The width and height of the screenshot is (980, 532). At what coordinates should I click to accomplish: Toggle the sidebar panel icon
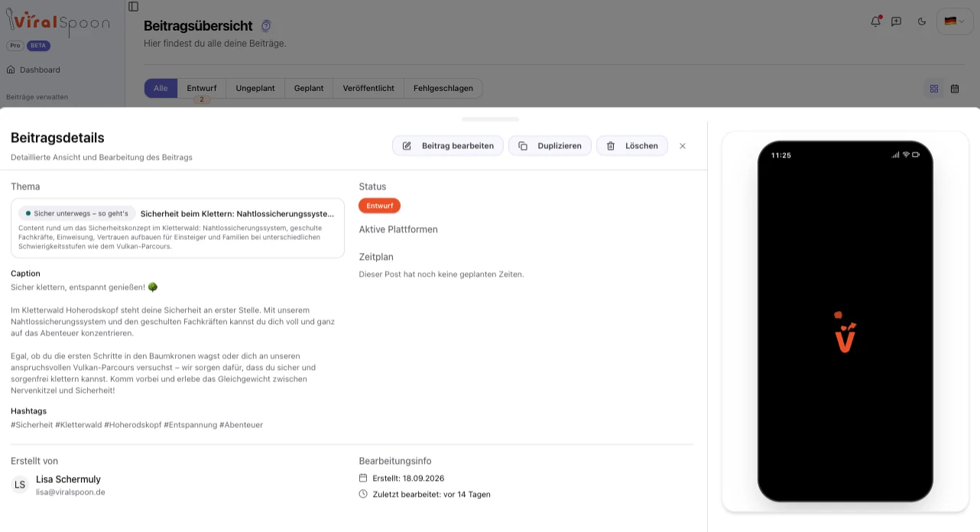(x=134, y=7)
